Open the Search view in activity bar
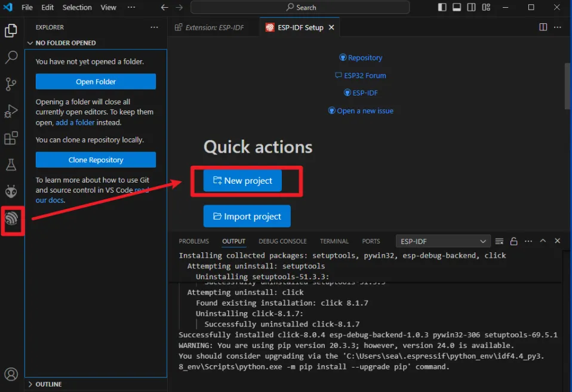 point(11,57)
